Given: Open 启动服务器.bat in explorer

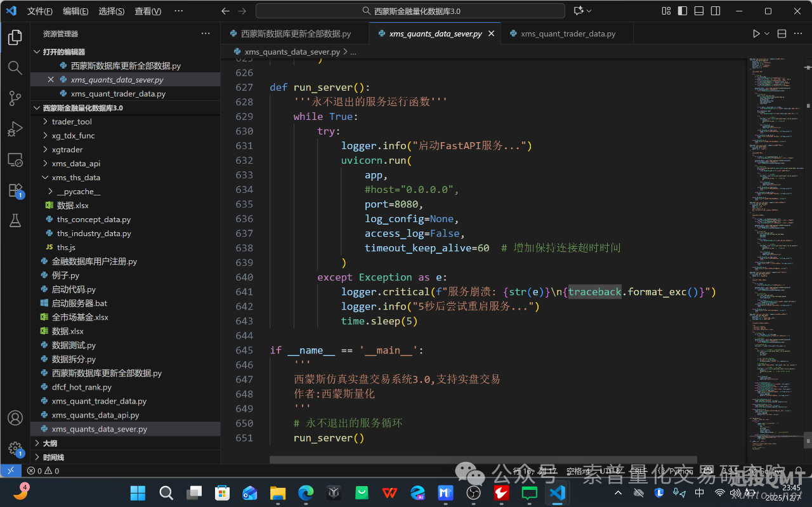Looking at the screenshot, I should pyautogui.click(x=79, y=303).
